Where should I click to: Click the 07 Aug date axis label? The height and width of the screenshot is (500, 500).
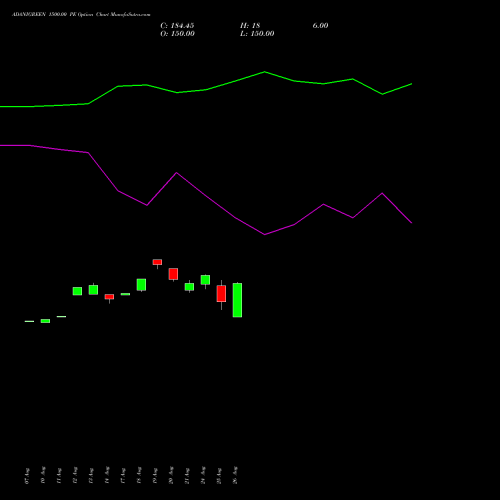27,476
